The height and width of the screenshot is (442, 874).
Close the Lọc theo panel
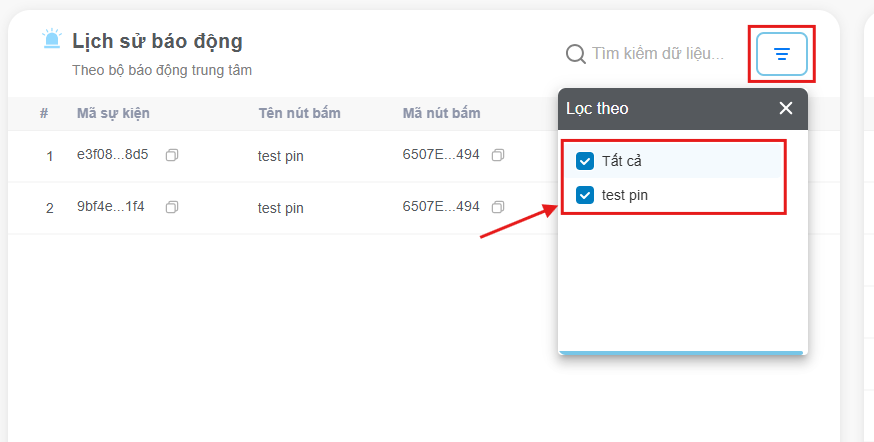pyautogui.click(x=785, y=108)
